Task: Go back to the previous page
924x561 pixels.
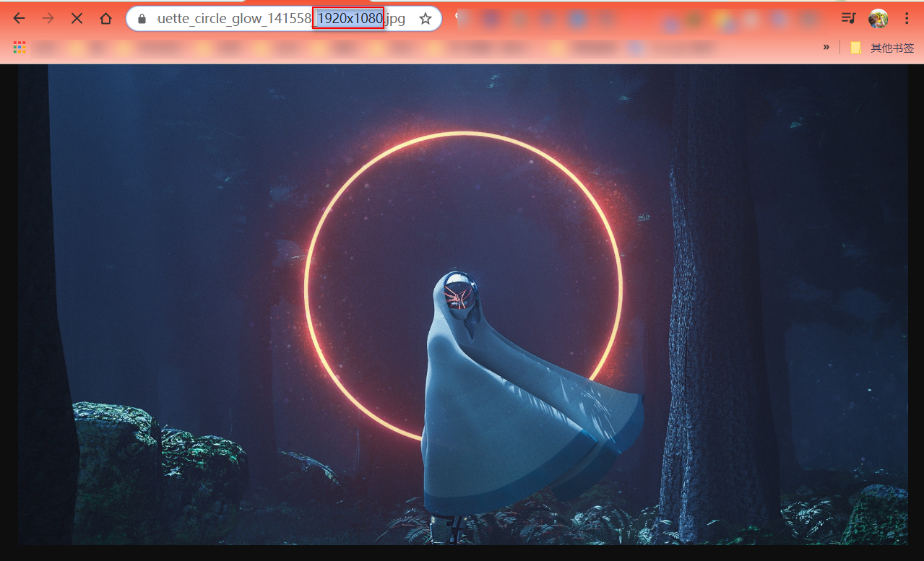Action: [20, 19]
